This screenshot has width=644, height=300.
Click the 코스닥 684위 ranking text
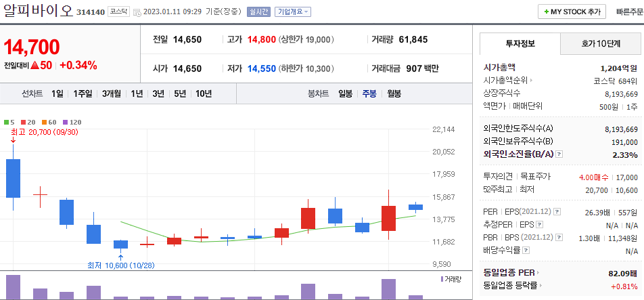[616, 81]
